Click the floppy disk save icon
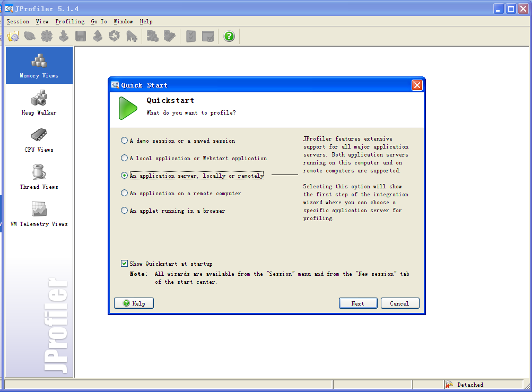This screenshot has width=532, height=392. [x=81, y=36]
